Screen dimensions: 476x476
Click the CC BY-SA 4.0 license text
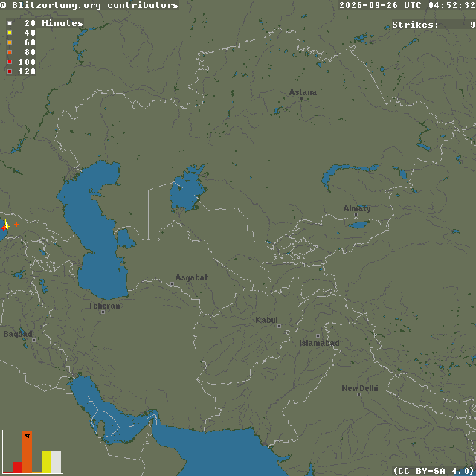click(x=434, y=471)
